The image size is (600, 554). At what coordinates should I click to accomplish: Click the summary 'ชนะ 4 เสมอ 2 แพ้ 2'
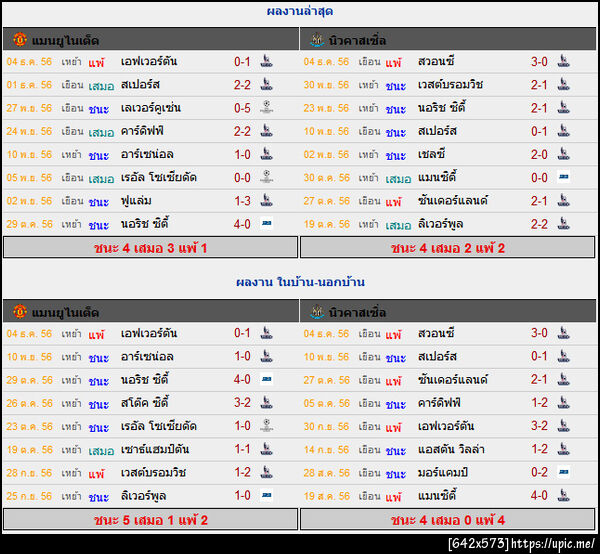pos(448,248)
